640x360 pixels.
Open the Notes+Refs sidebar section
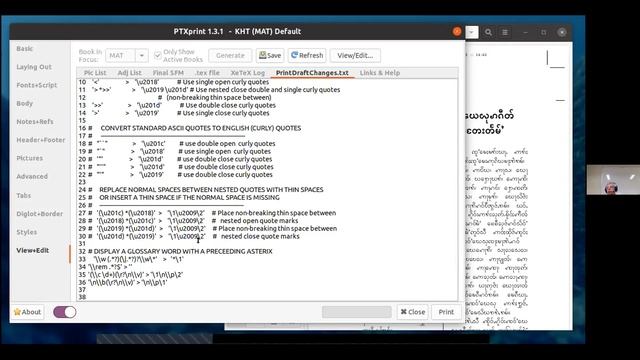pyautogui.click(x=35, y=122)
